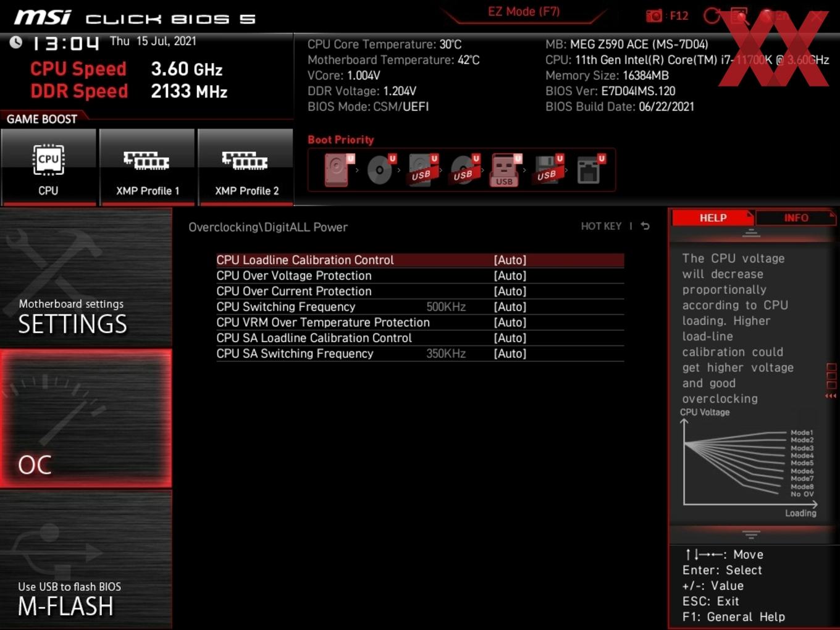Collapse help panel using top handle

(x=751, y=233)
